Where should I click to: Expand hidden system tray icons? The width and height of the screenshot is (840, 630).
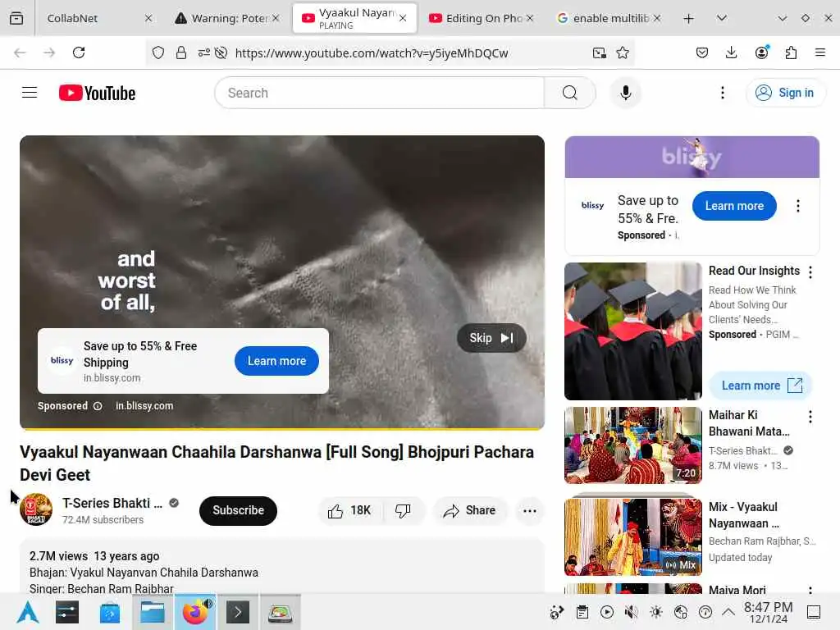(x=728, y=612)
